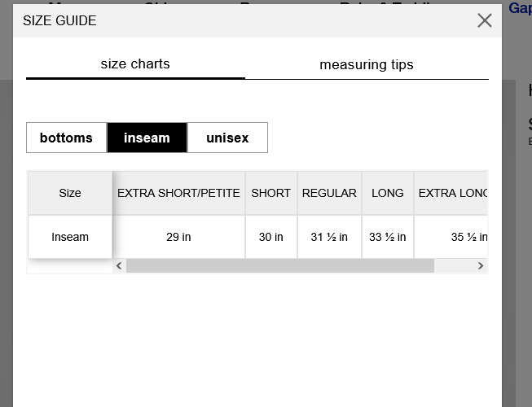Click the horizontal scrollbar thumb
This screenshot has height=407, width=532.
280,265
